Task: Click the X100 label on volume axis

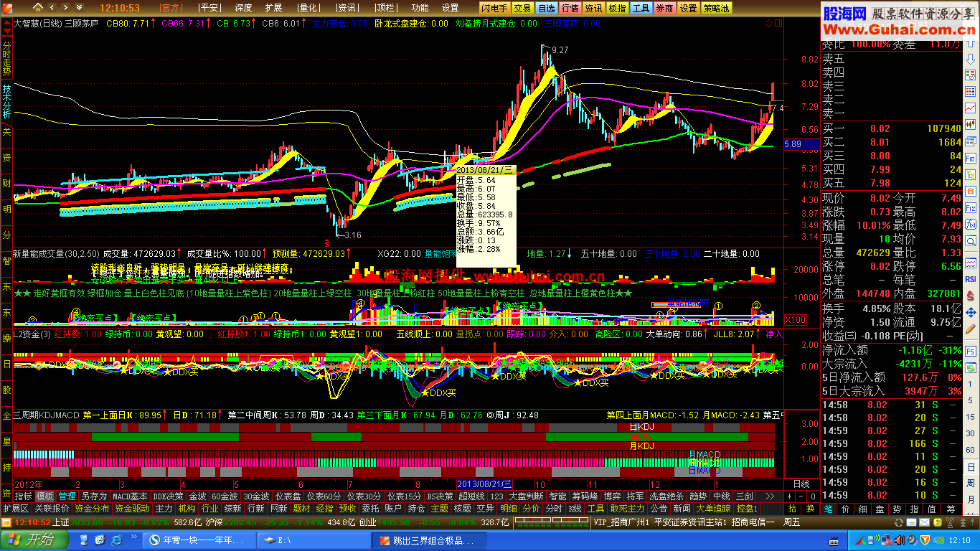Action: tap(796, 320)
